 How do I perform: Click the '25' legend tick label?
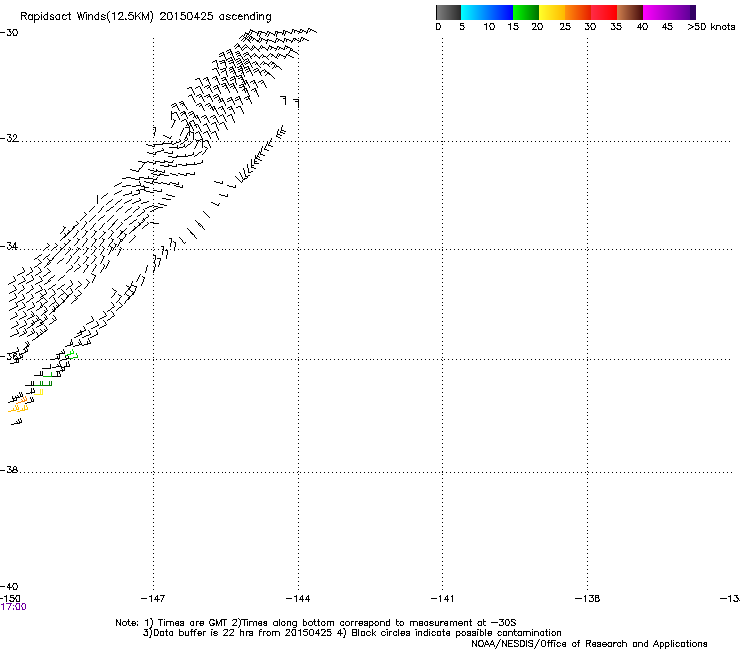click(565, 27)
